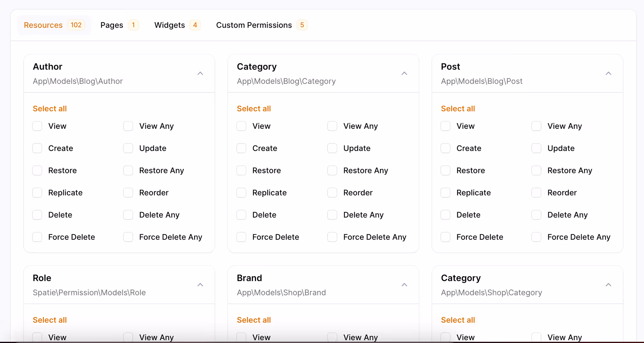Check Delete Any for Post
The height and width of the screenshot is (343, 644).
[x=536, y=215]
